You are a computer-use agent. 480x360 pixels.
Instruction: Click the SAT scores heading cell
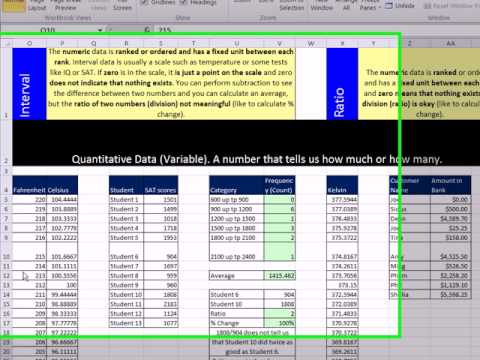pos(161,185)
